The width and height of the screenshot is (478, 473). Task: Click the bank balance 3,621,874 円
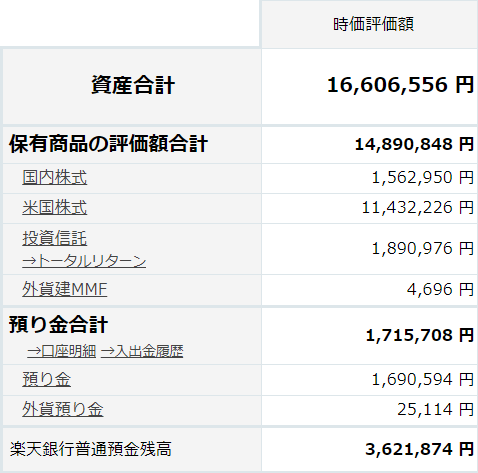(x=420, y=449)
